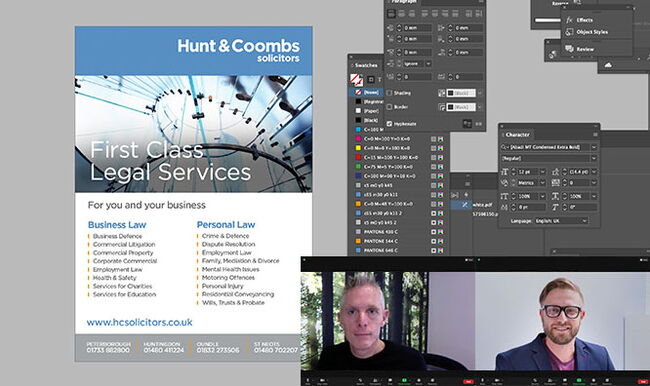Select the fill/stroke indicator in Swatches
Image resolution: width=650 pixels, height=386 pixels.
pos(356,79)
